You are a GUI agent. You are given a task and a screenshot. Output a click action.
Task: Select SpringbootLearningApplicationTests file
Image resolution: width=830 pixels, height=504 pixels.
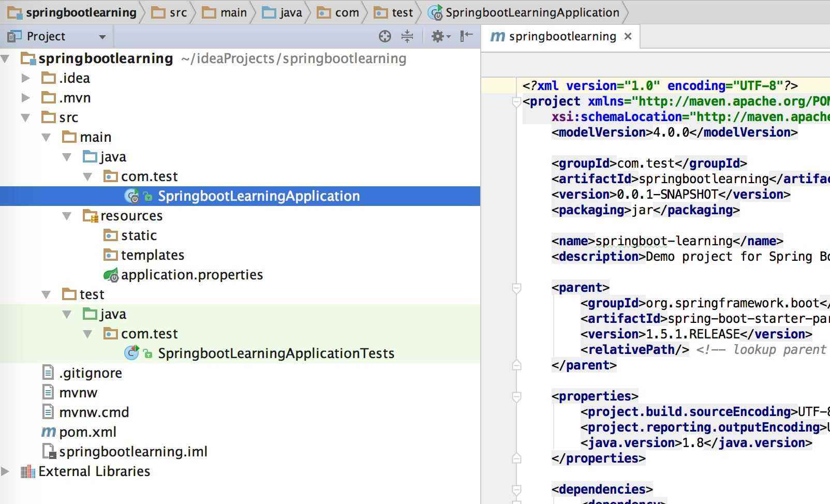tap(276, 353)
